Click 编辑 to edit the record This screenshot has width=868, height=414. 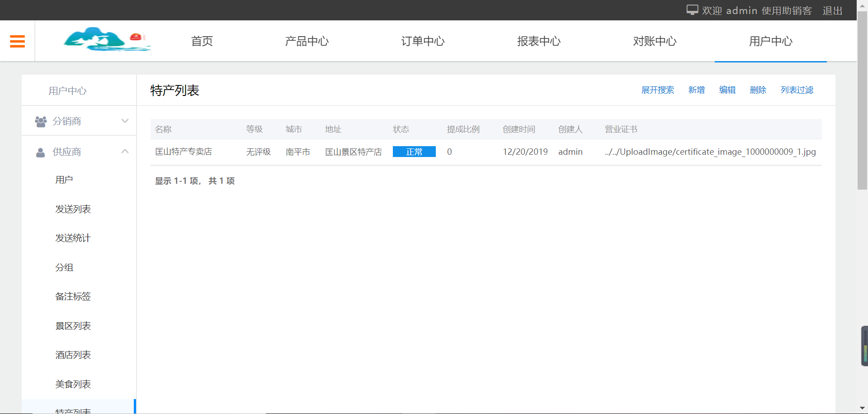[x=727, y=90]
